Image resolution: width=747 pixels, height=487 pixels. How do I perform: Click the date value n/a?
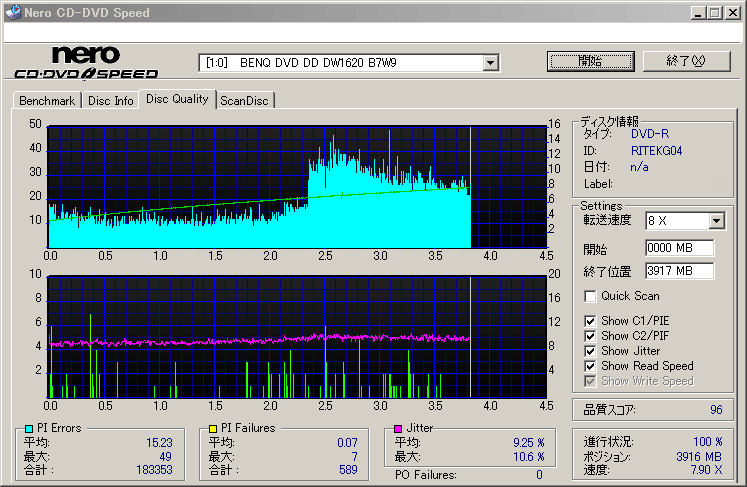tap(639, 167)
